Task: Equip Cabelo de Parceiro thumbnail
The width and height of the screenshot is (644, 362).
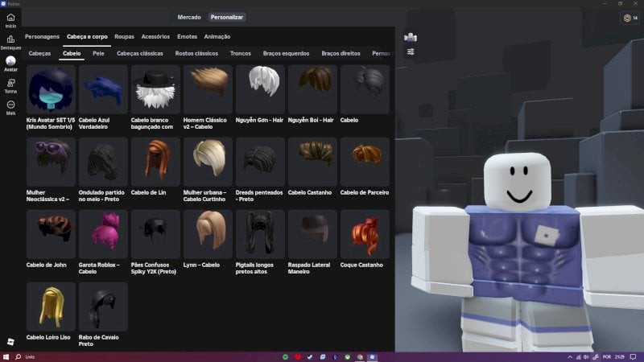Action: (365, 162)
